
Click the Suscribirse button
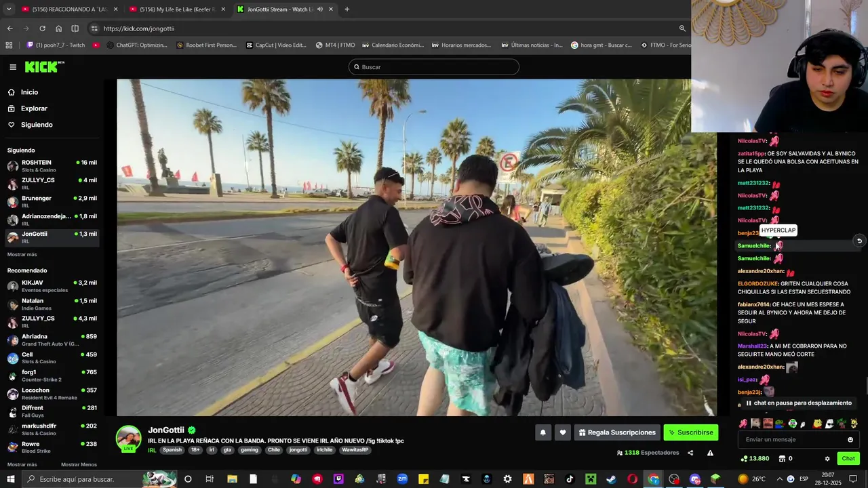coord(690,432)
